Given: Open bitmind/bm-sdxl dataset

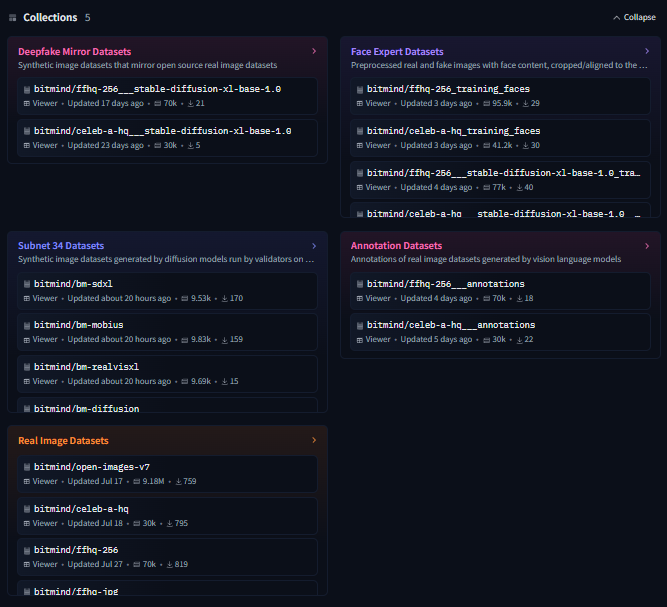Looking at the screenshot, I should click(x=167, y=291).
